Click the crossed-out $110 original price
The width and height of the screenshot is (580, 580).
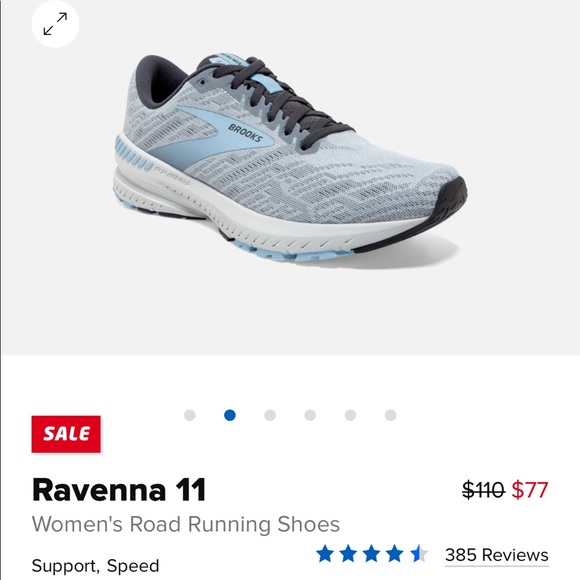(484, 490)
